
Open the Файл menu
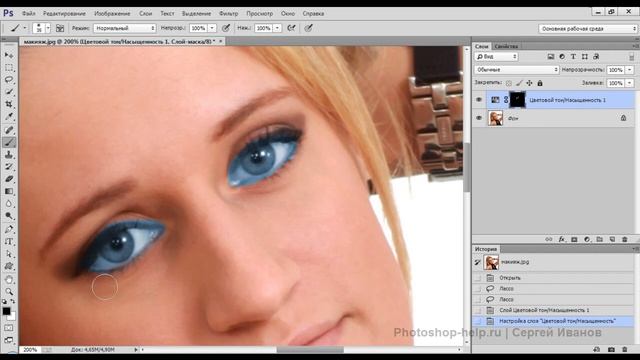(x=28, y=13)
